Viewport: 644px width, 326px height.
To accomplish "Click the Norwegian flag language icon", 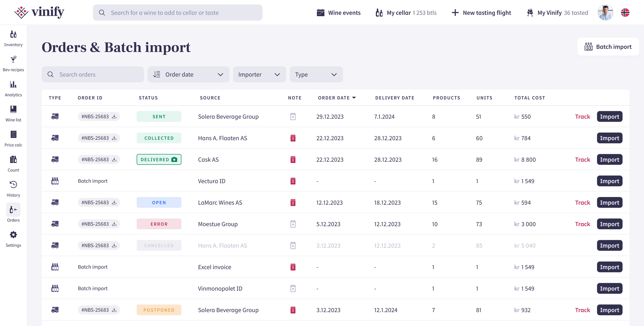I will 625,12.
